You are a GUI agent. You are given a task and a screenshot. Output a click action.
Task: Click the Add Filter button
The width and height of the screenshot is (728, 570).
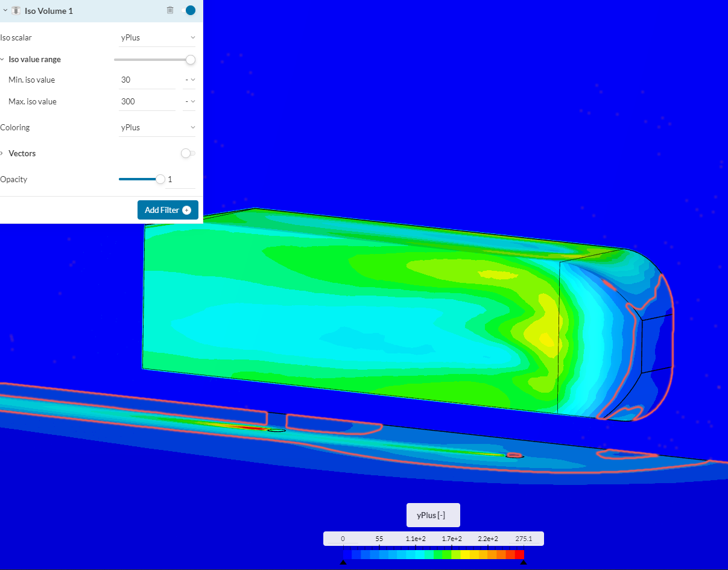(168, 210)
